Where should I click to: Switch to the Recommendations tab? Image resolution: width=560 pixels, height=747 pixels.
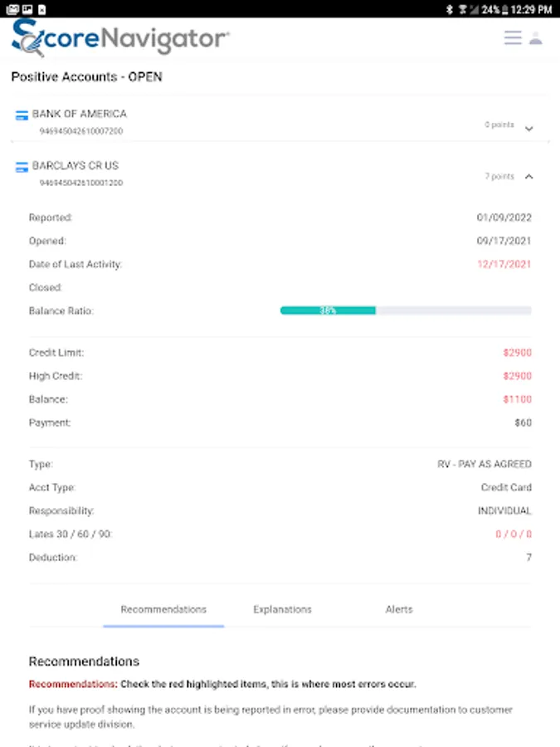(163, 609)
